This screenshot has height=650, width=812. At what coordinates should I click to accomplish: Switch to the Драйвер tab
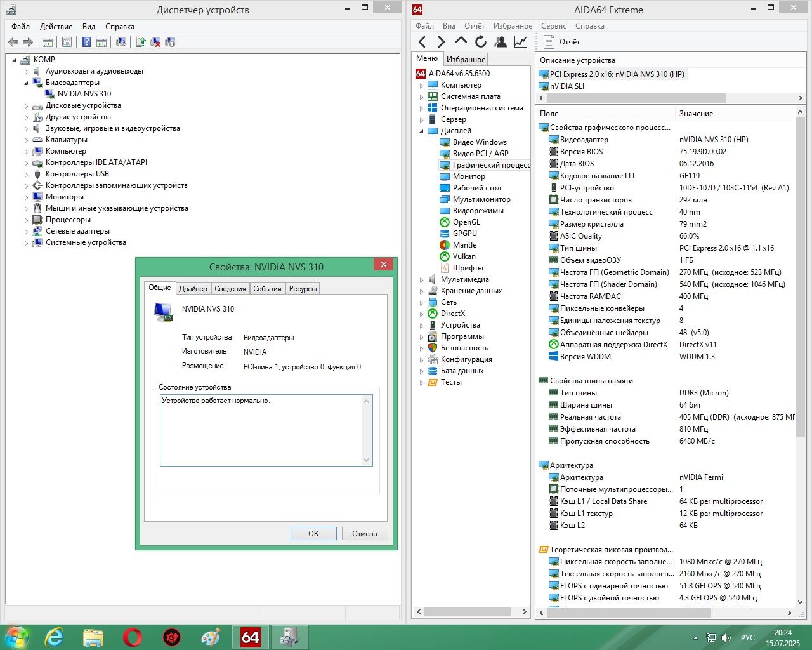193,289
